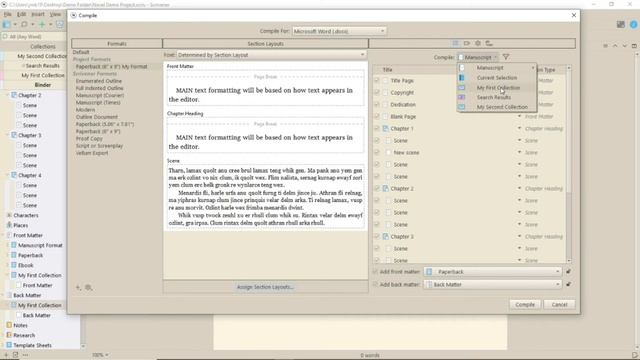The height and width of the screenshot is (360, 640).
Task: Click the edit icon next to back matter dropdown
Action: pos(568,284)
